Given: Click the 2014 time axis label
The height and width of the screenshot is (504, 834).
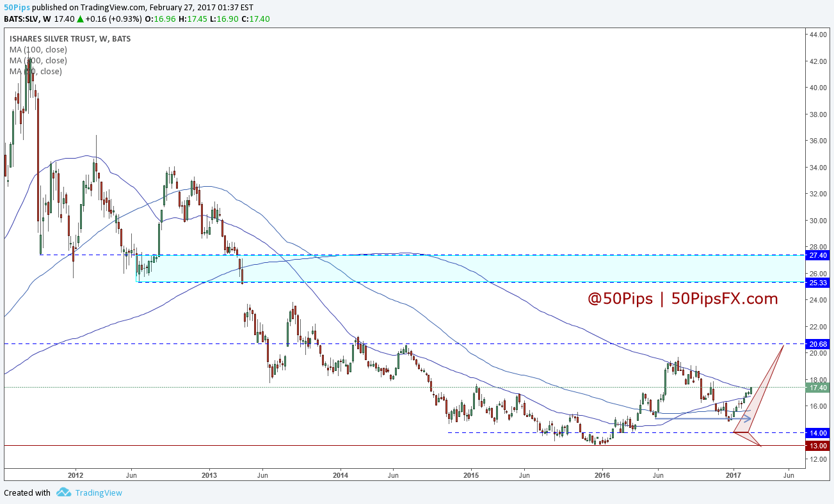Looking at the screenshot, I should coord(341,475).
